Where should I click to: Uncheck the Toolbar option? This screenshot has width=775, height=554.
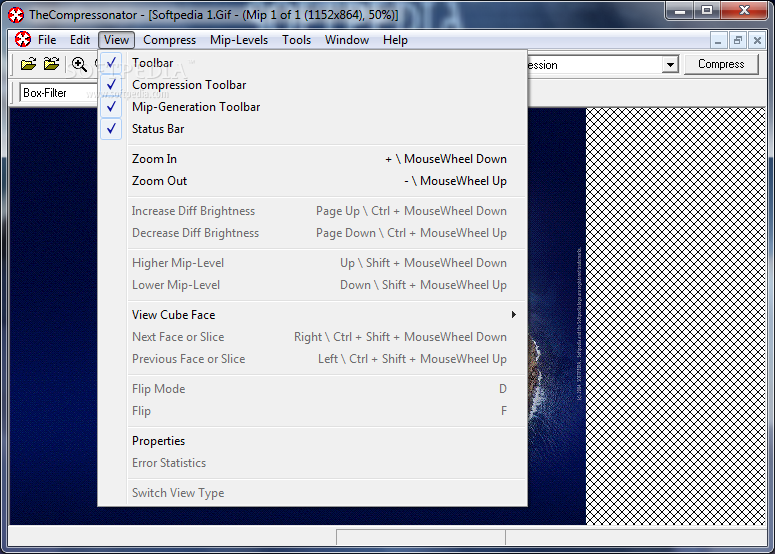click(x=313, y=63)
